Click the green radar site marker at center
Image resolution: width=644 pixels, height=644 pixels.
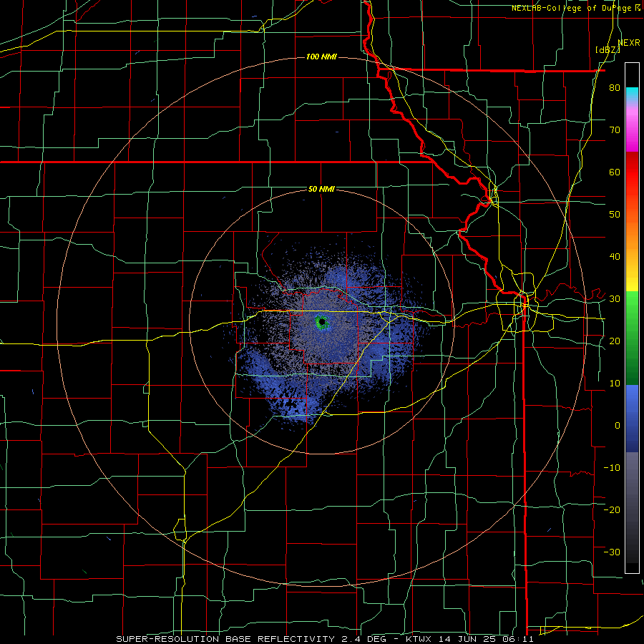pos(322,323)
